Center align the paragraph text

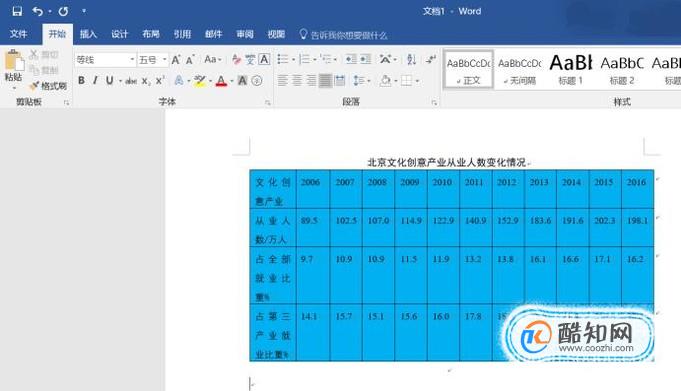click(297, 80)
